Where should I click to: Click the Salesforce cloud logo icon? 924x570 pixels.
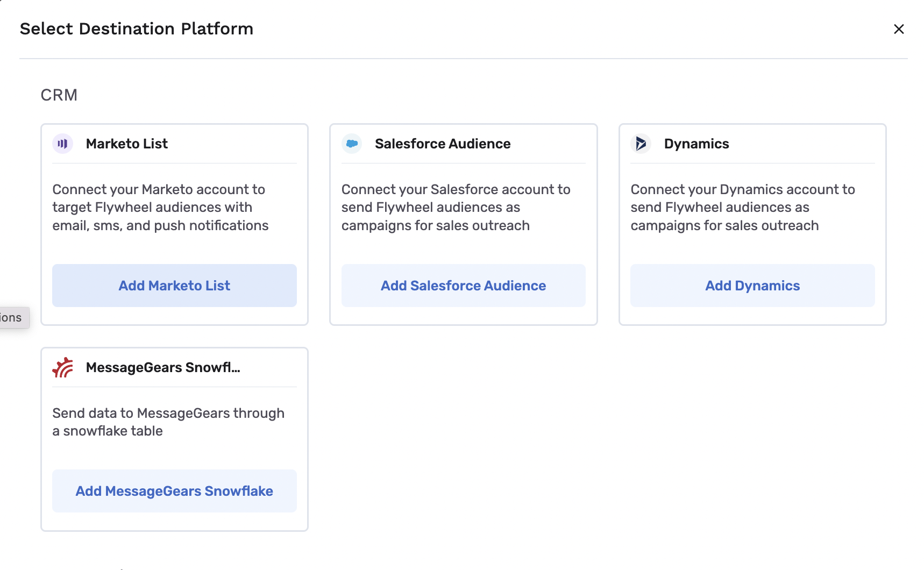tap(352, 144)
